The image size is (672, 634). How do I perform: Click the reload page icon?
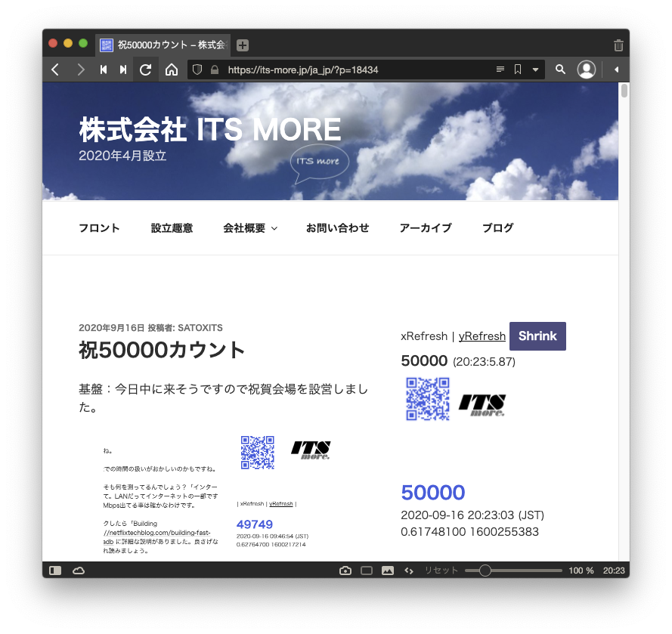coord(146,70)
